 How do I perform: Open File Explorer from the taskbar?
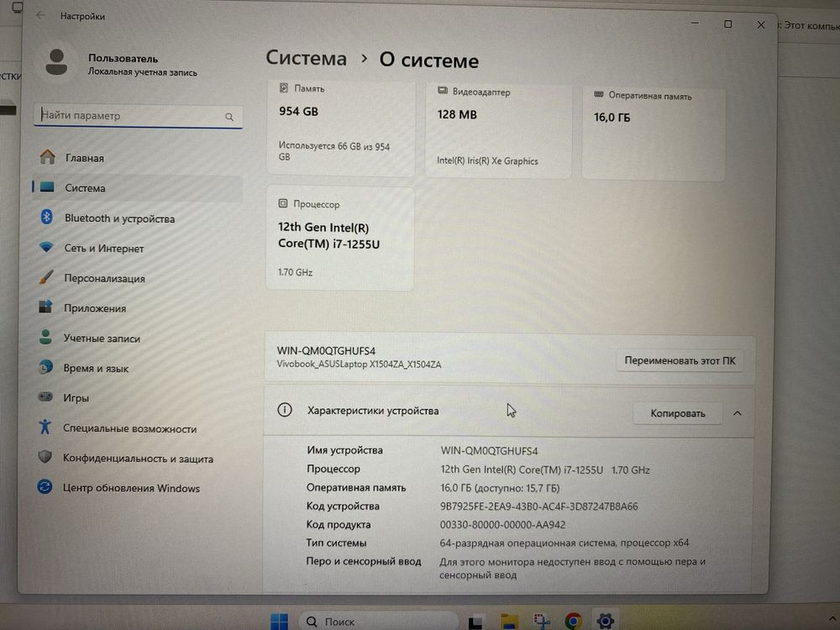[x=509, y=622]
